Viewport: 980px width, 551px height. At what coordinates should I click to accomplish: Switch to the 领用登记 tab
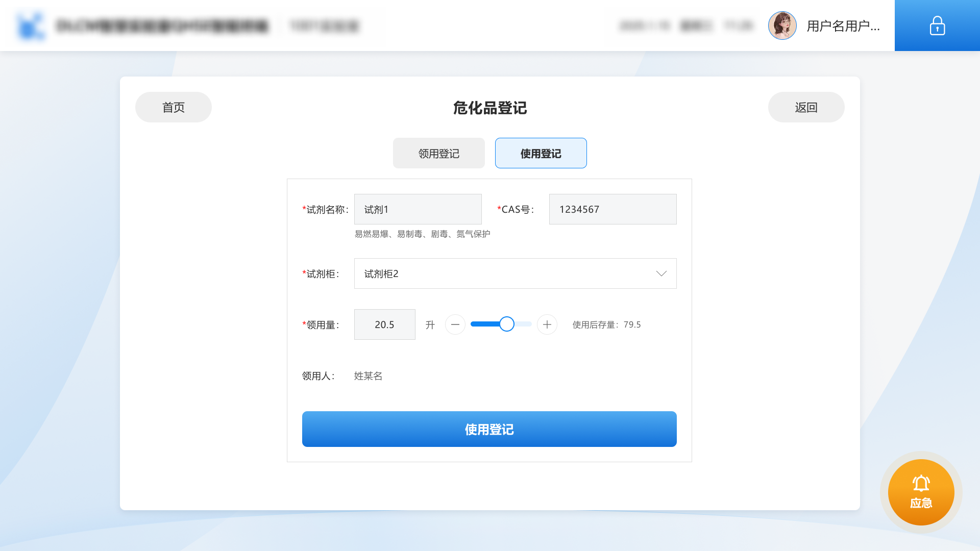[438, 153]
